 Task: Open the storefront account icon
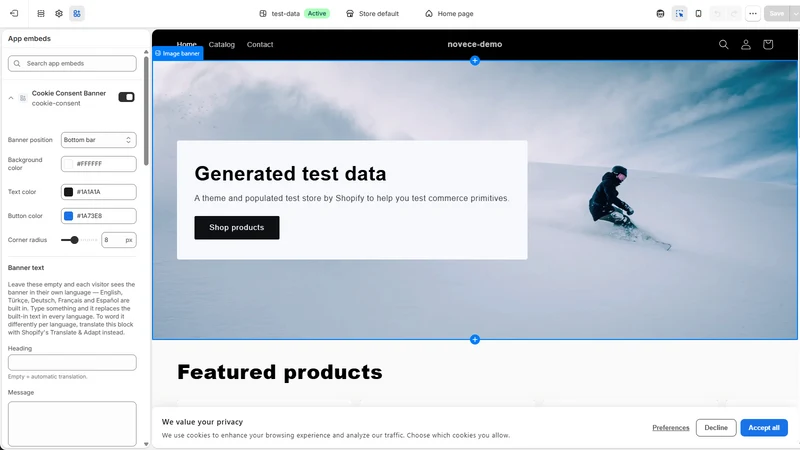click(x=746, y=44)
